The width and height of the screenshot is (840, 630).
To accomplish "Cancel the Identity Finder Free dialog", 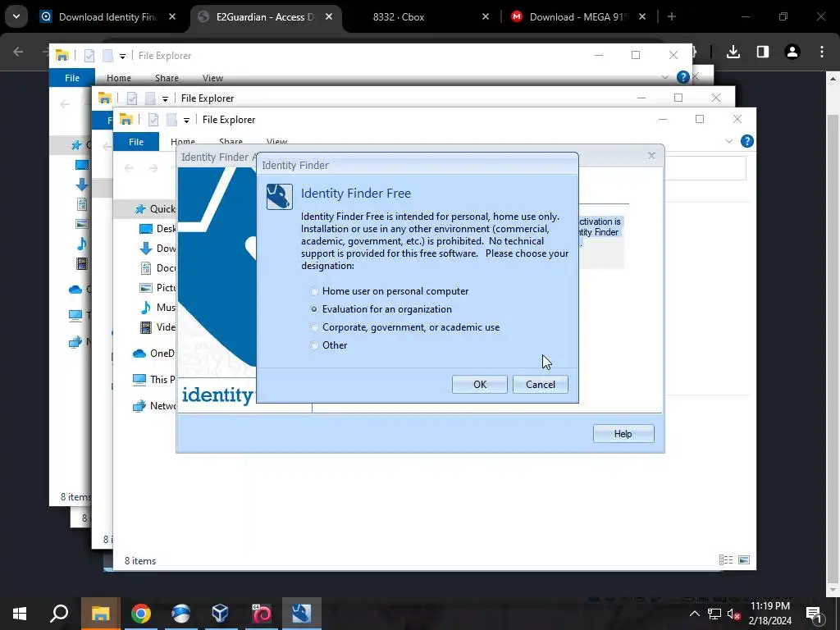I will [540, 384].
